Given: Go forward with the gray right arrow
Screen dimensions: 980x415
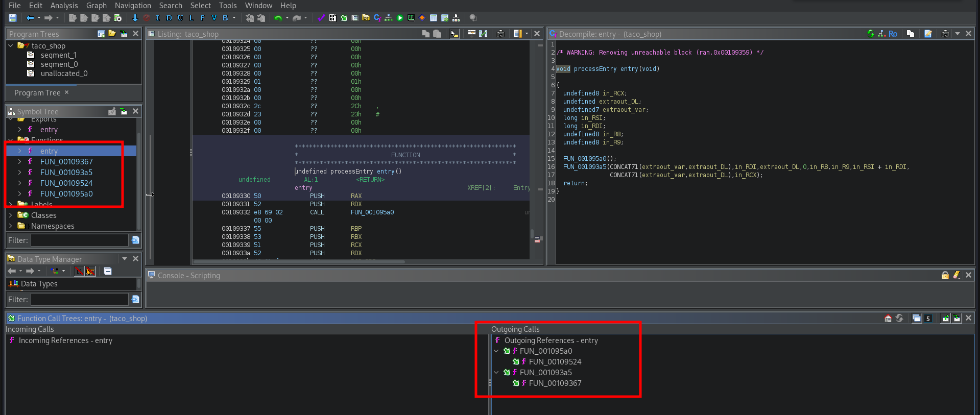Looking at the screenshot, I should coord(49,18).
